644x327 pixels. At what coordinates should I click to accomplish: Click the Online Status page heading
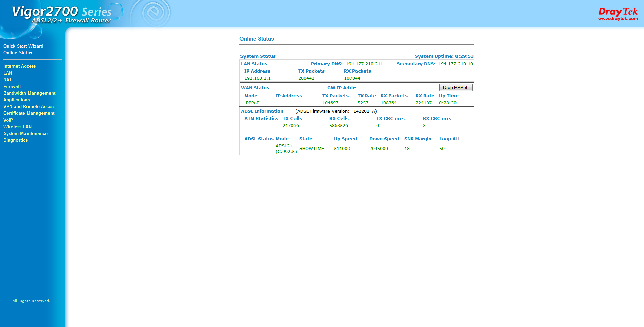(257, 39)
